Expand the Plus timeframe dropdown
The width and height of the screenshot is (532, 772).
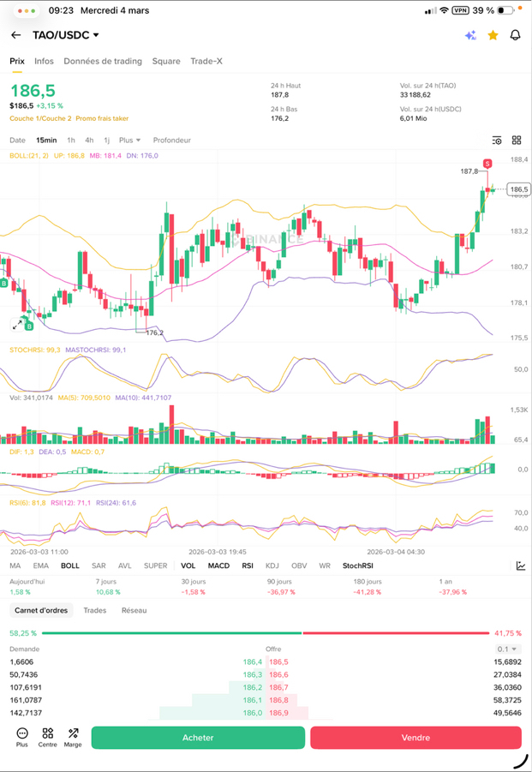(x=130, y=141)
